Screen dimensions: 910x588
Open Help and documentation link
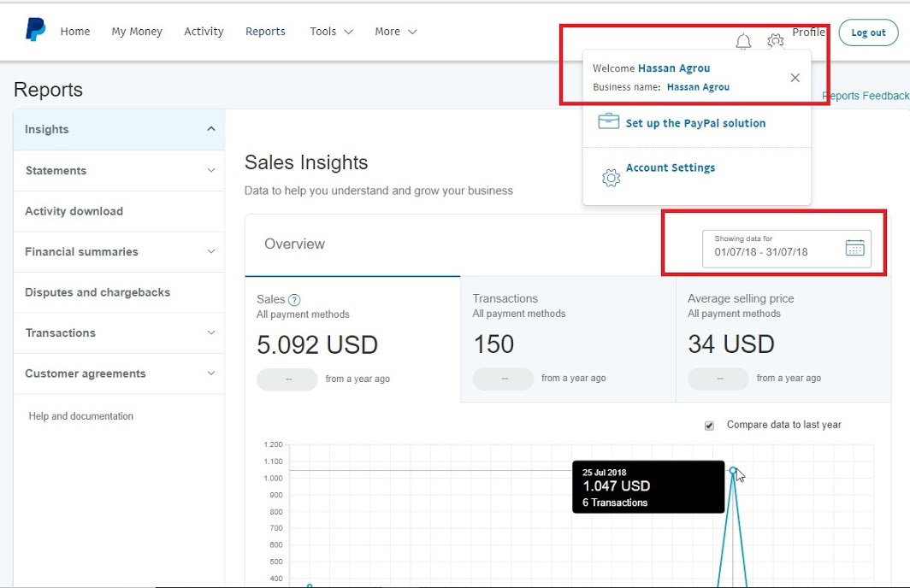pyautogui.click(x=80, y=415)
